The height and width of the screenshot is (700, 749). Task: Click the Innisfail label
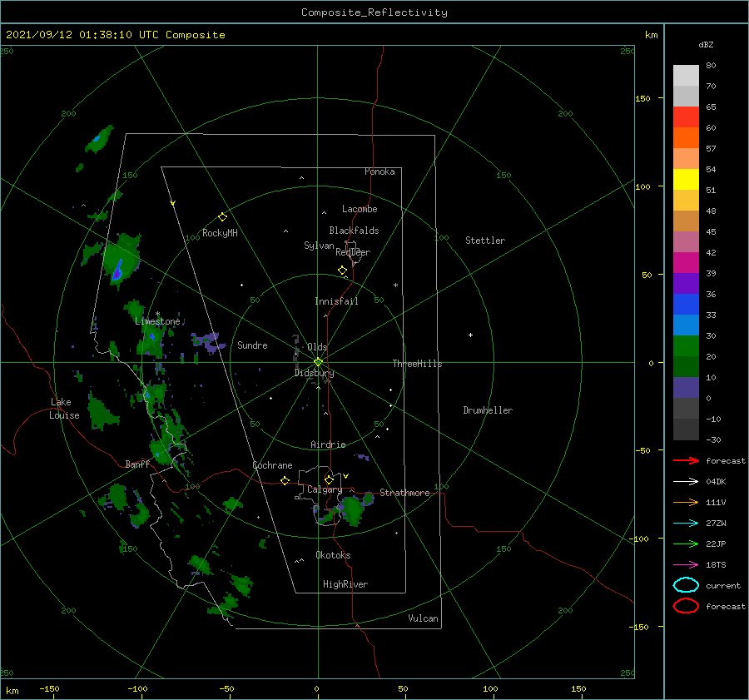coord(336,301)
